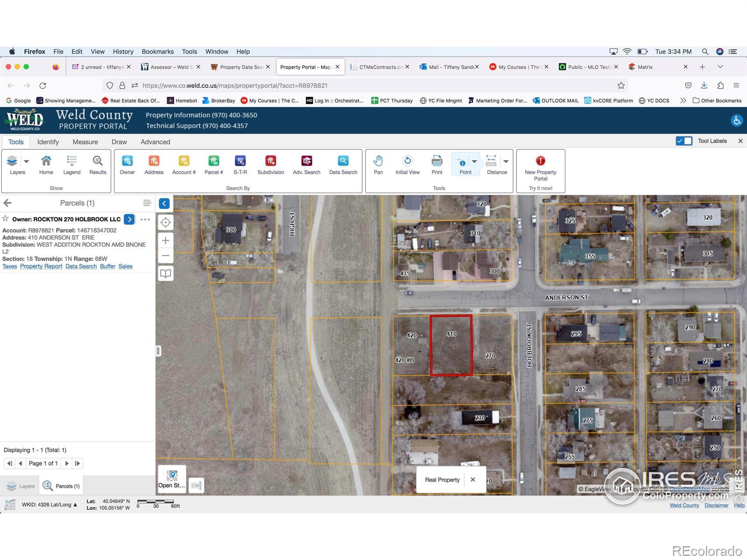The width and height of the screenshot is (747, 560).
Task: Open the Property Report link
Action: pos(41,266)
